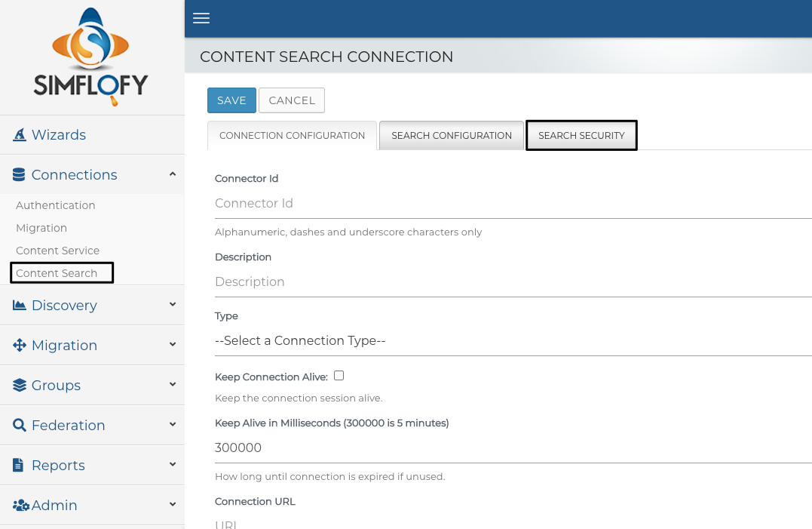Click the Connection URL label
The height and width of the screenshot is (529, 812).
pos(255,502)
